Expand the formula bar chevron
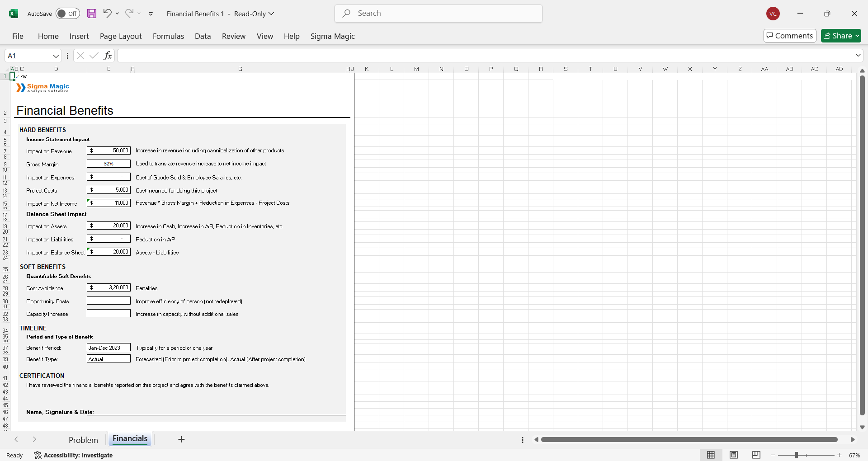868x461 pixels. pyautogui.click(x=858, y=56)
